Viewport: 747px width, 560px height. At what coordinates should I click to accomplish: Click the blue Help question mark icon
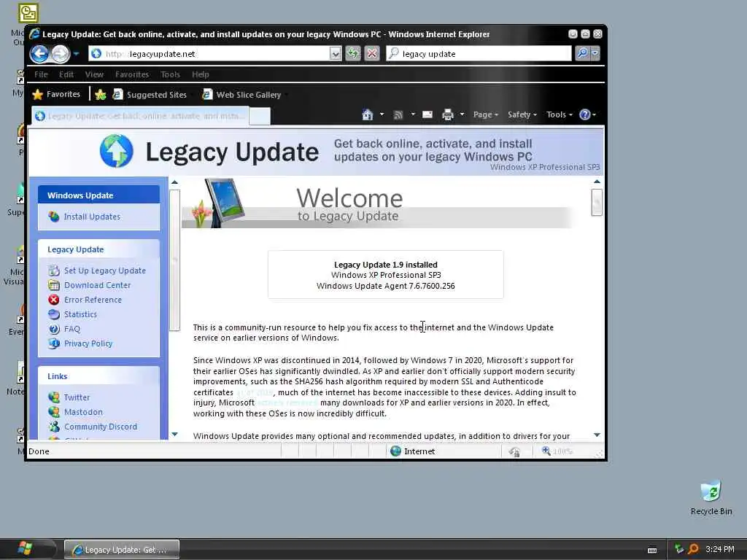click(585, 114)
